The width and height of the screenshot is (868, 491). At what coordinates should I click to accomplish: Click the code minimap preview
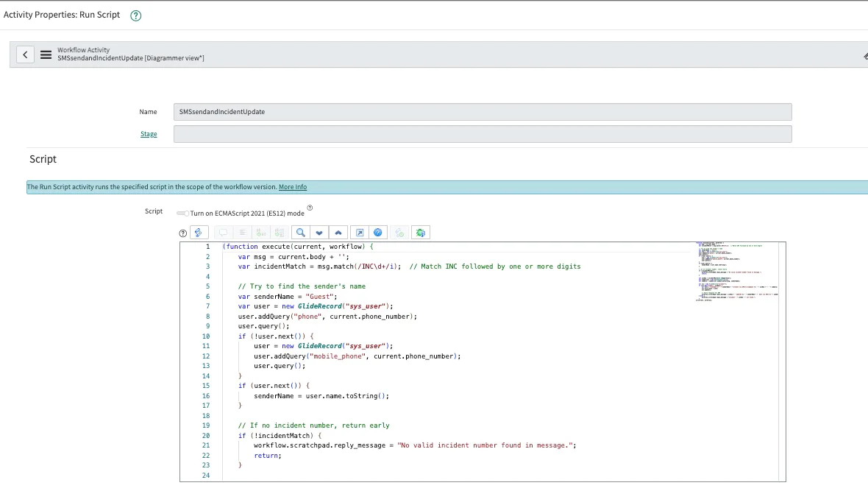pos(736,272)
